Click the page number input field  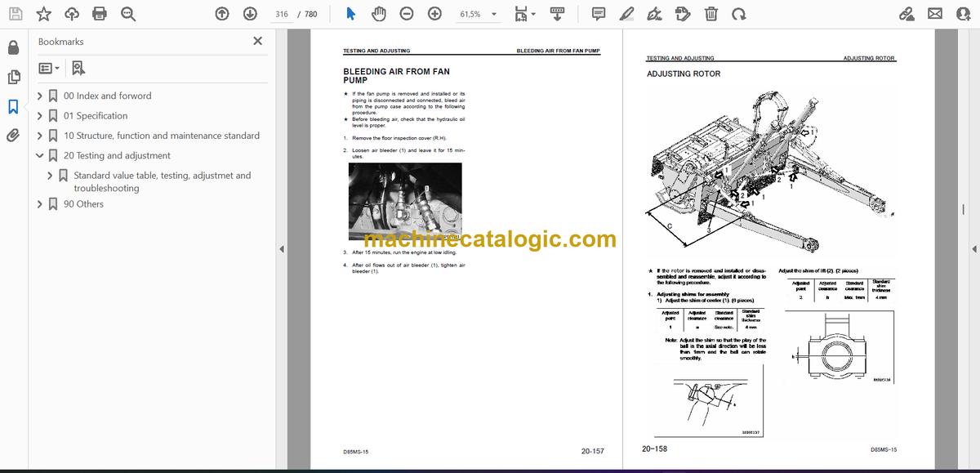click(x=282, y=15)
